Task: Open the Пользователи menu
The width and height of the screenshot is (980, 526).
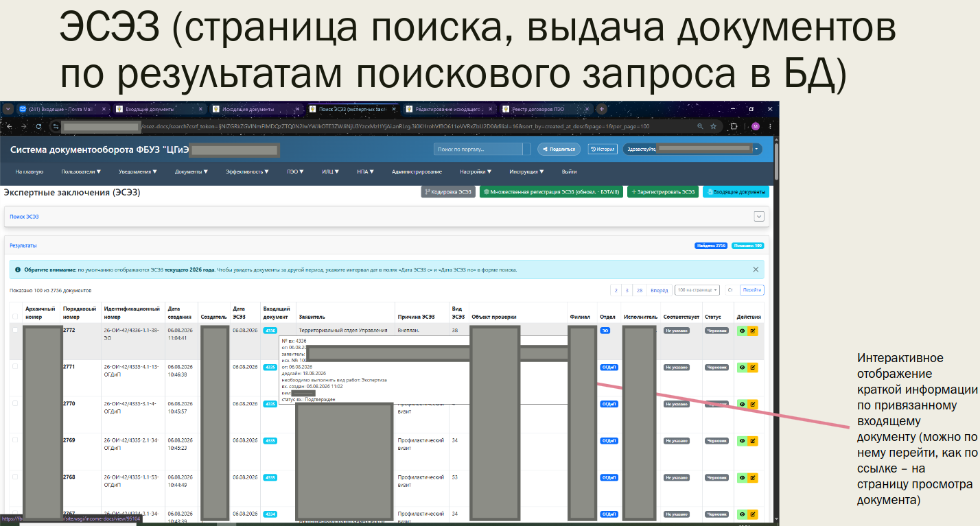Action: coord(81,171)
